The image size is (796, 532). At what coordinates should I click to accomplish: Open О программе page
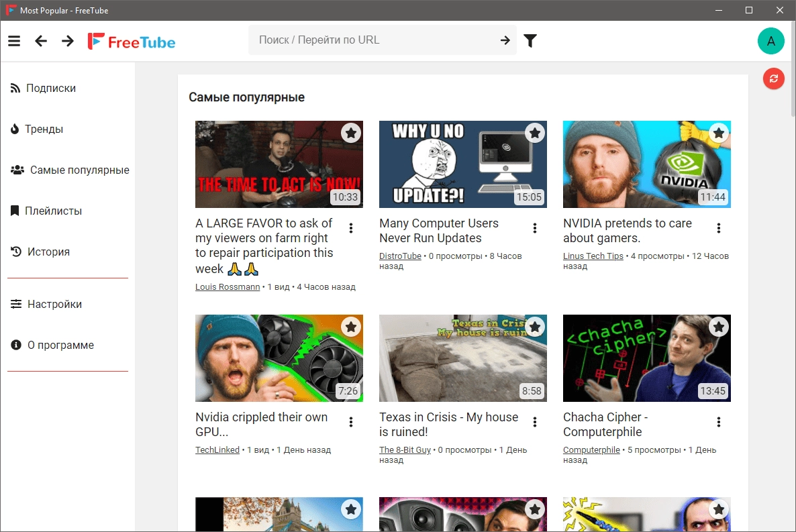pos(68,345)
